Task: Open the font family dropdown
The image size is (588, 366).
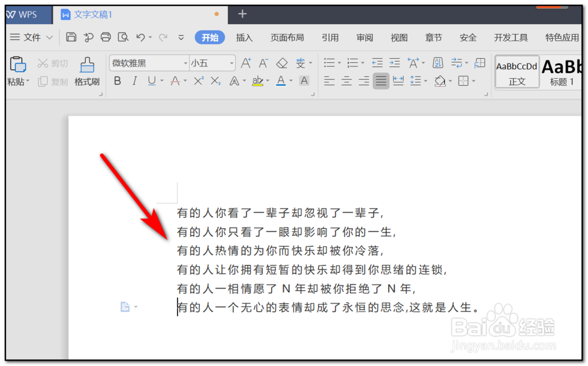Action: (x=186, y=63)
